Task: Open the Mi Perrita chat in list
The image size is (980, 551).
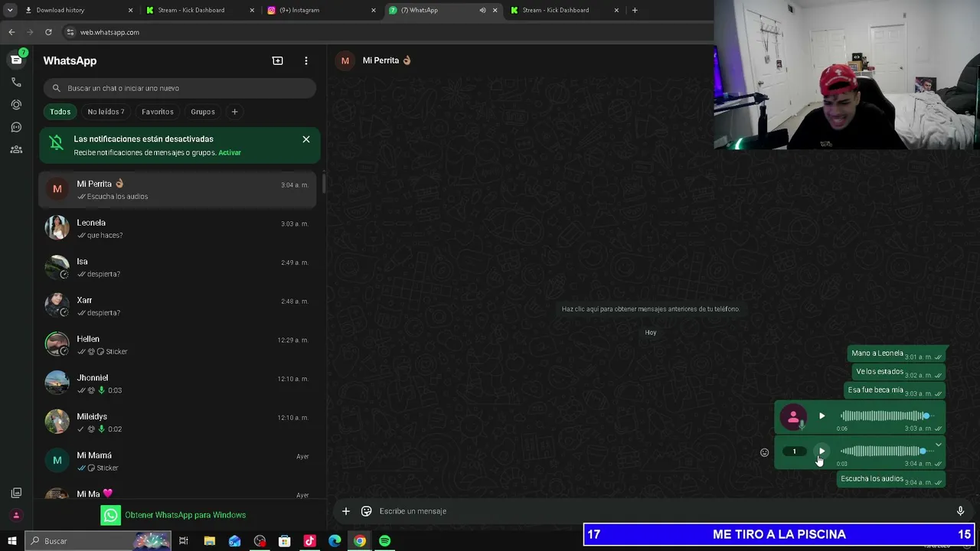Action: (x=178, y=190)
